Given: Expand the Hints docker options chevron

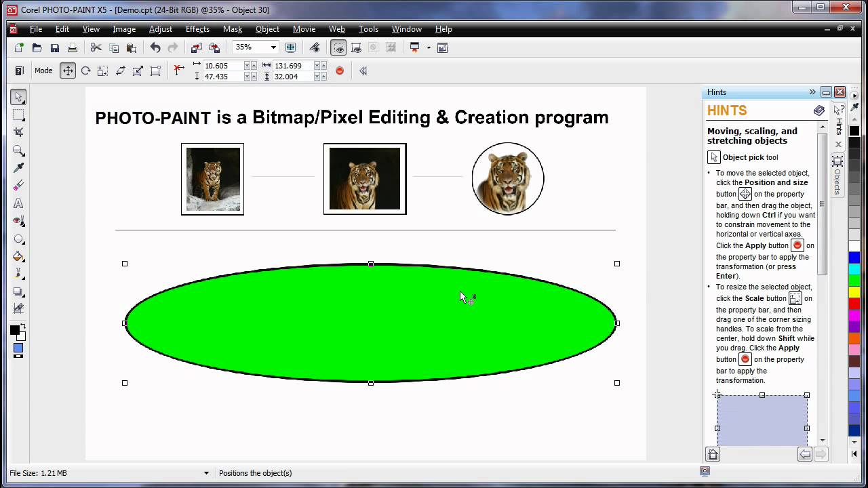Looking at the screenshot, I should 812,92.
